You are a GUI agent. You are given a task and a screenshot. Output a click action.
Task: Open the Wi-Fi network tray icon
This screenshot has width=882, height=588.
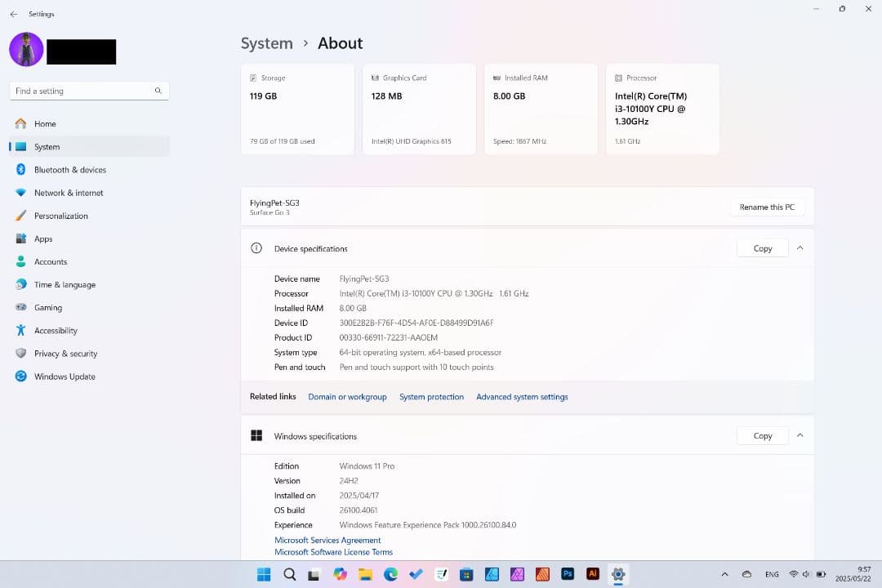tap(793, 574)
